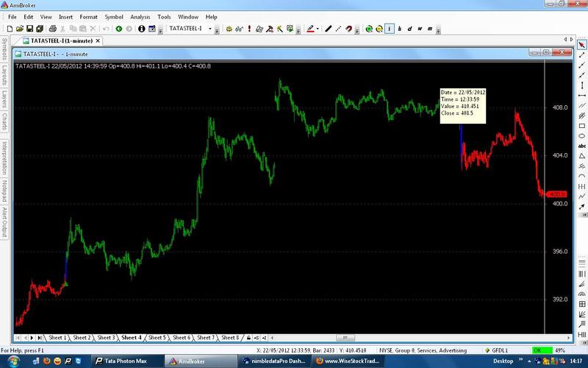The width and height of the screenshot is (588, 368).
Task: Select the arrow pointer tool
Action: coord(581,45)
